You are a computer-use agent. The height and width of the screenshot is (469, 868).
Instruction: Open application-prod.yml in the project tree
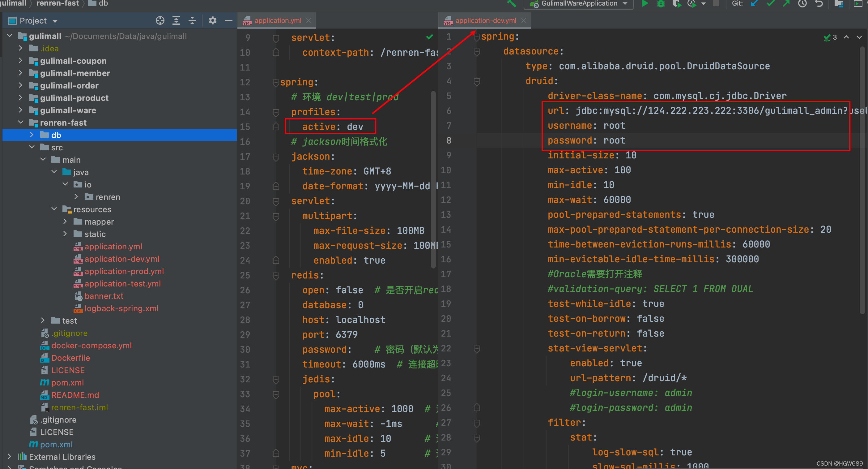coord(124,271)
